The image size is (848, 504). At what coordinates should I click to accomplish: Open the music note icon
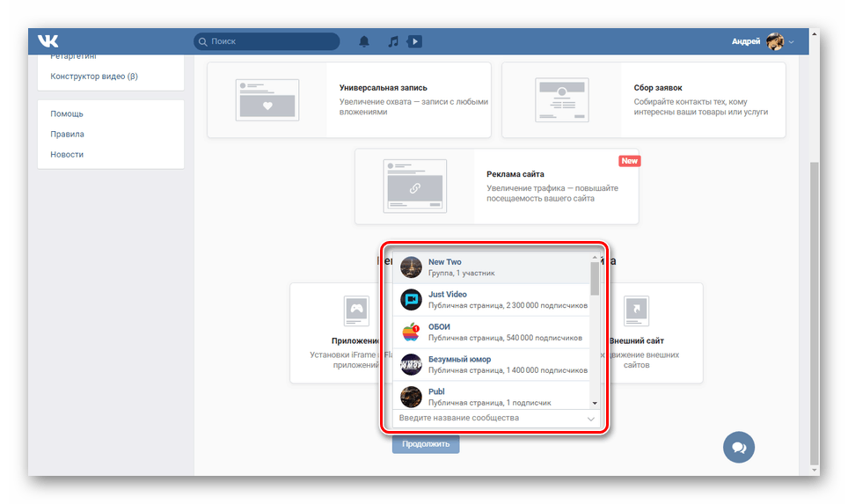coord(393,41)
